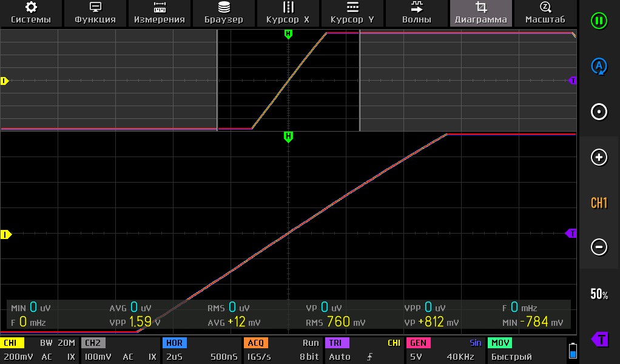Open the GEN signal generator settings

pos(444,350)
